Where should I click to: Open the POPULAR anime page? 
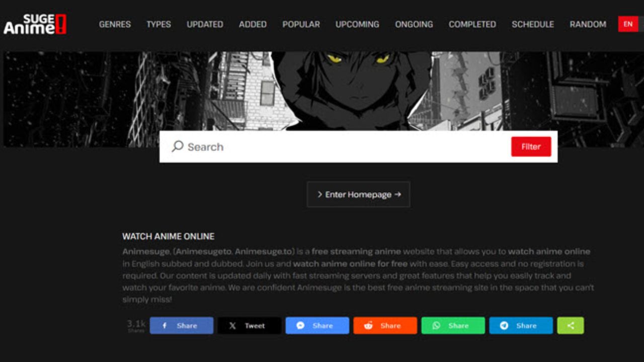coord(301,24)
